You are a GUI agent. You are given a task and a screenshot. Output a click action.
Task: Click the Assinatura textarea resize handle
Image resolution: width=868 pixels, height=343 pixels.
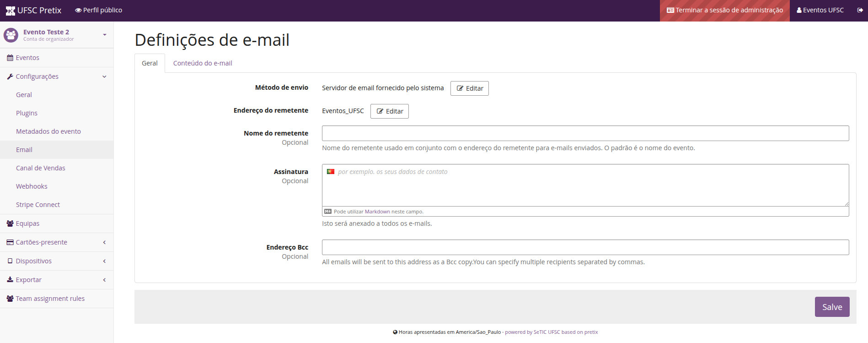[847, 204]
